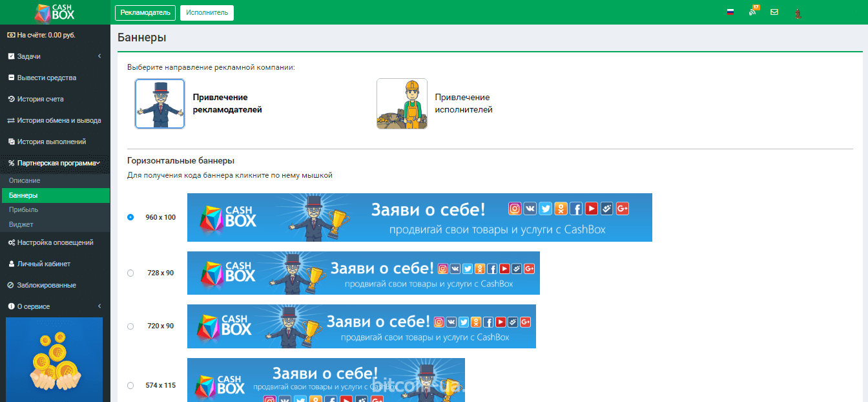
Task: Get code for the 960 x 100 banner image
Action: click(420, 217)
